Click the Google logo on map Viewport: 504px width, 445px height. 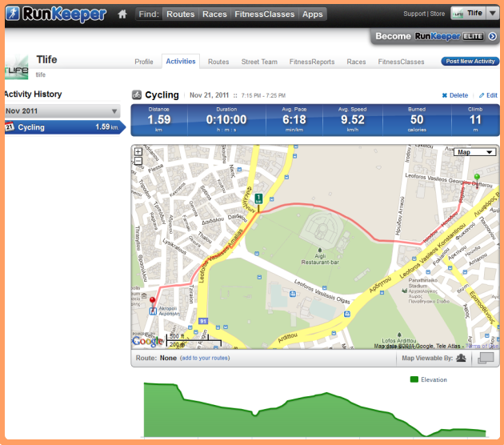click(x=147, y=341)
